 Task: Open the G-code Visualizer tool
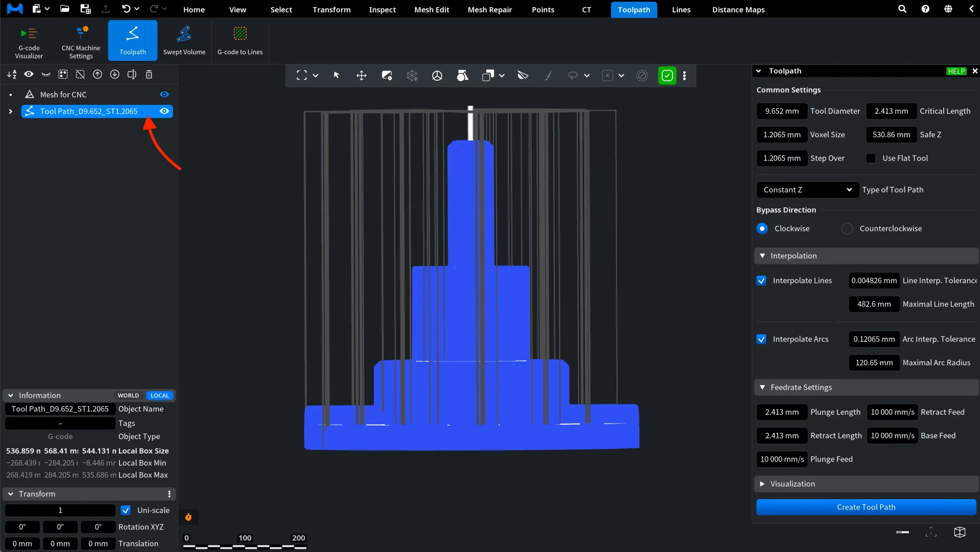[29, 41]
